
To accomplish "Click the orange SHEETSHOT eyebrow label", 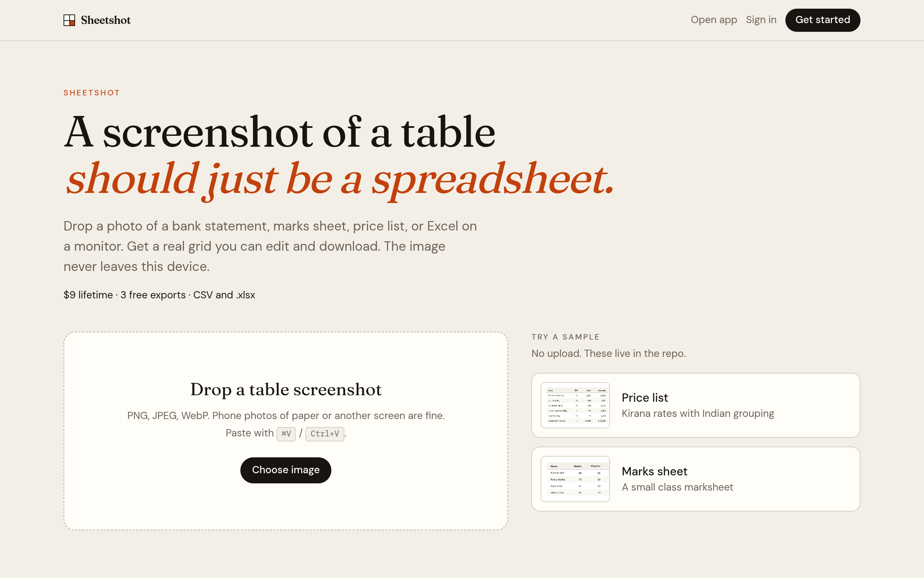I will [92, 93].
